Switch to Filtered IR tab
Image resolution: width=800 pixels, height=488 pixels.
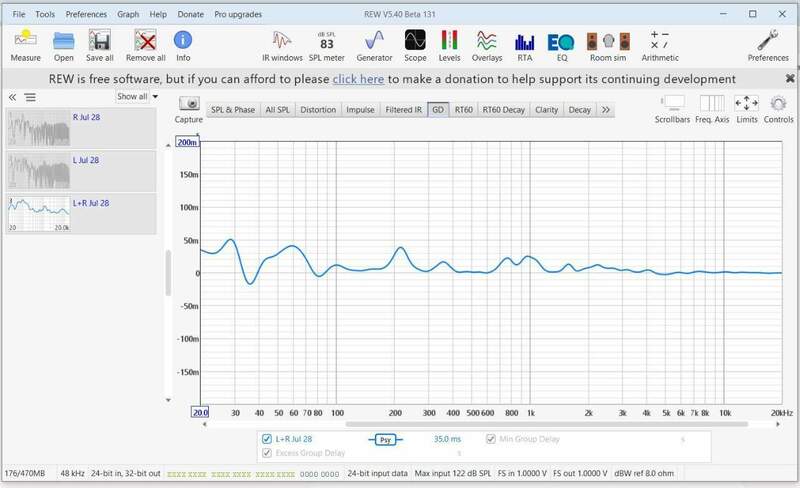[x=404, y=110]
